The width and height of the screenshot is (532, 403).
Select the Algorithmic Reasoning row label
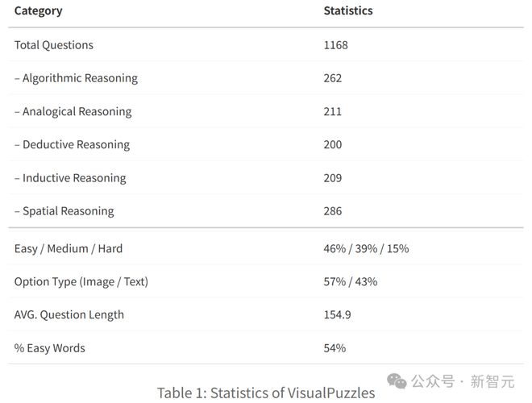click(76, 78)
